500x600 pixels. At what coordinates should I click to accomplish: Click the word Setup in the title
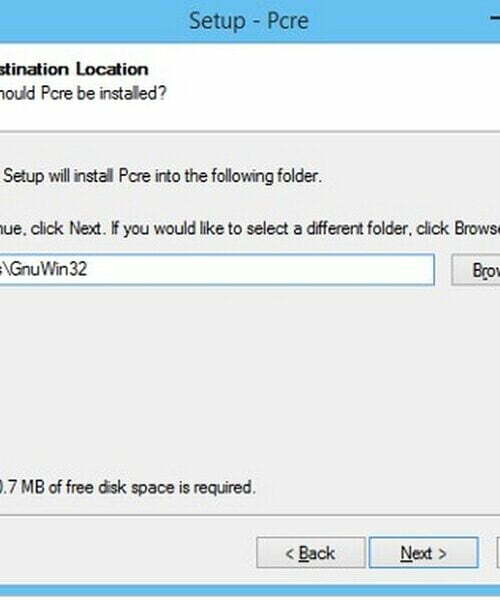click(217, 21)
